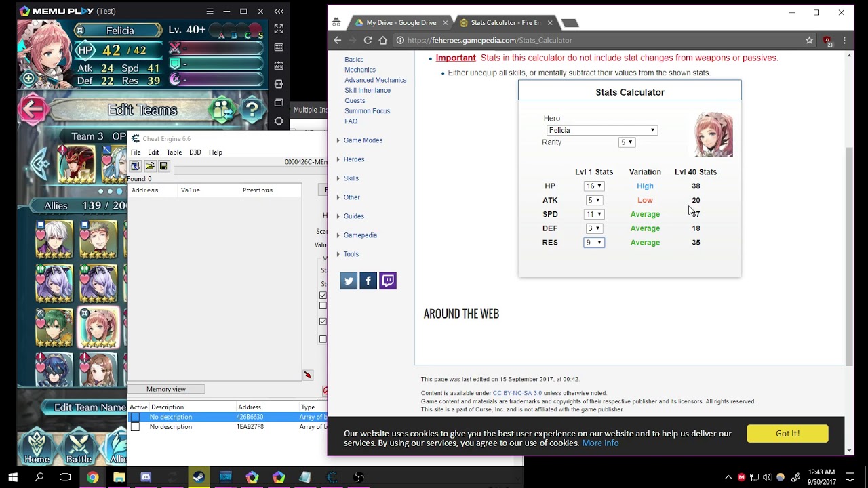The image size is (868, 488).
Task: Bookmark this page with the star icon
Action: click(x=809, y=40)
